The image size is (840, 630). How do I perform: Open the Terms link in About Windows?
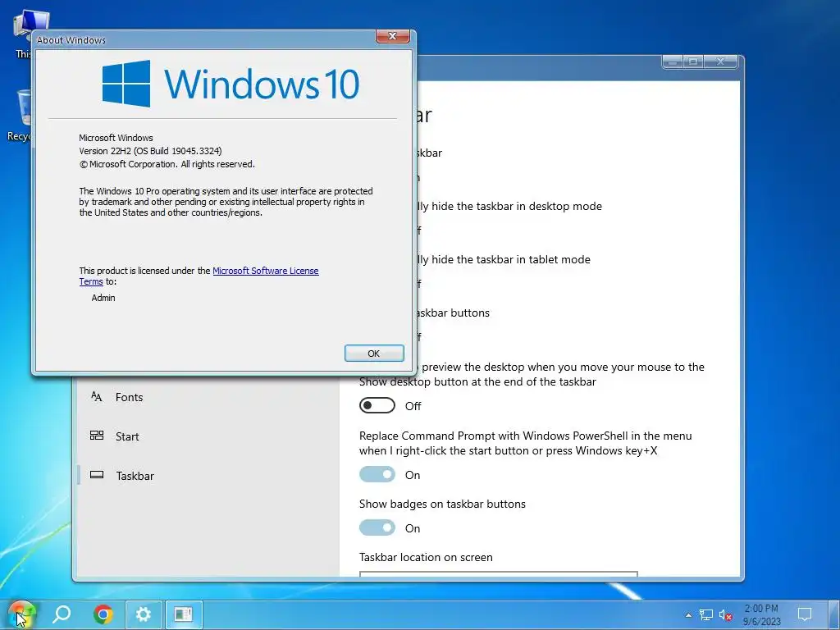pos(91,282)
